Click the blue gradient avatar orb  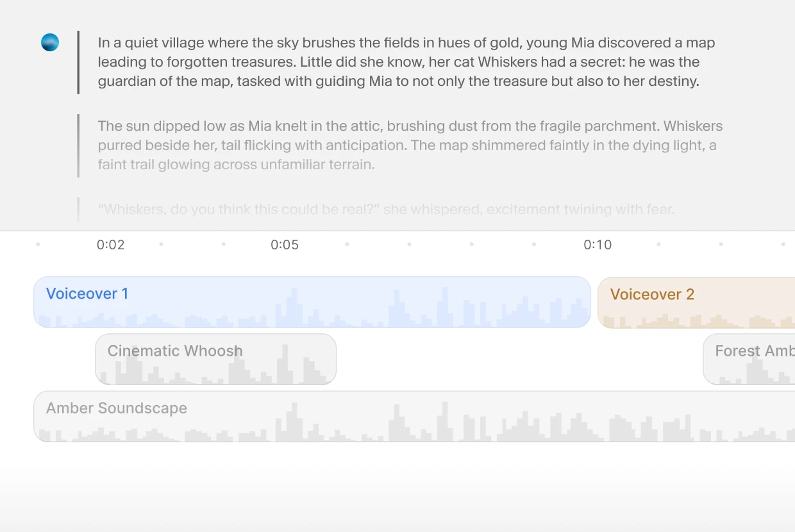point(50,42)
